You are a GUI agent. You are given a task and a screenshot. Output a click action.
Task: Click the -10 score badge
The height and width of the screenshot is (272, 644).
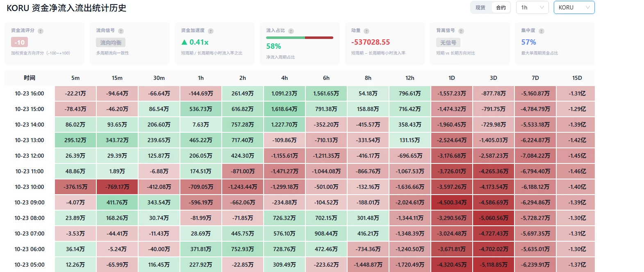(x=20, y=42)
